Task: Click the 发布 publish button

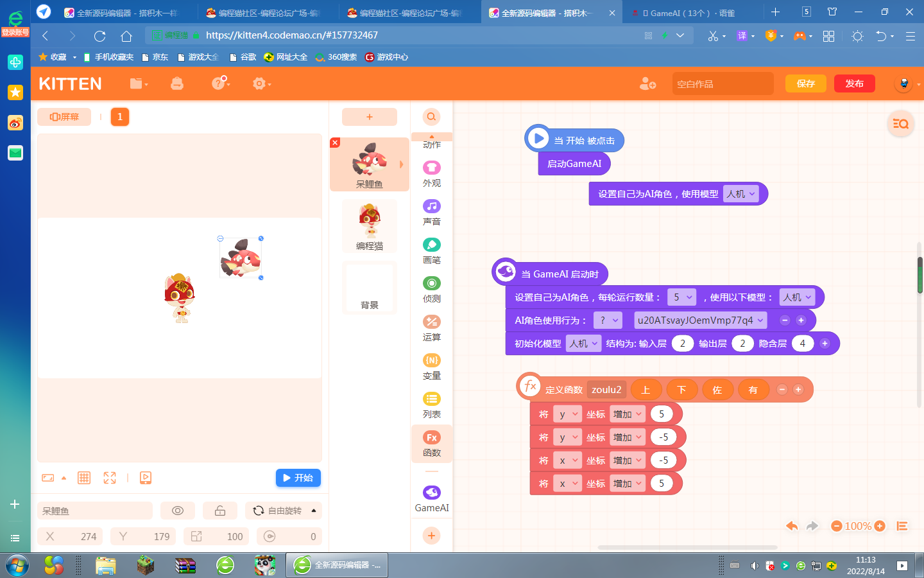Action: coord(855,83)
